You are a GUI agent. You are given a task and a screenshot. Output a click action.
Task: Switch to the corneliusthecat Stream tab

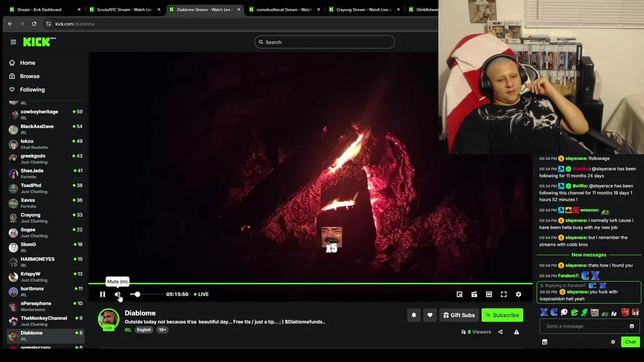click(x=284, y=10)
